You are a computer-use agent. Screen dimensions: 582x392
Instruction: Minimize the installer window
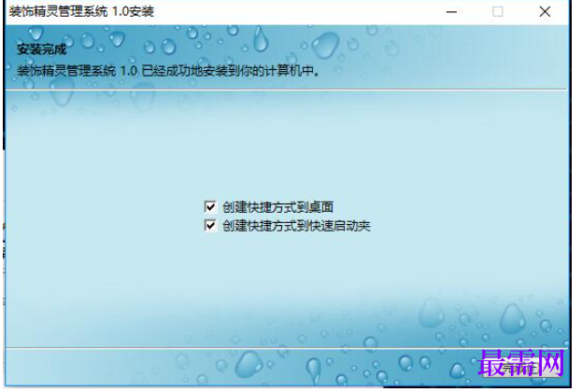pyautogui.click(x=451, y=12)
